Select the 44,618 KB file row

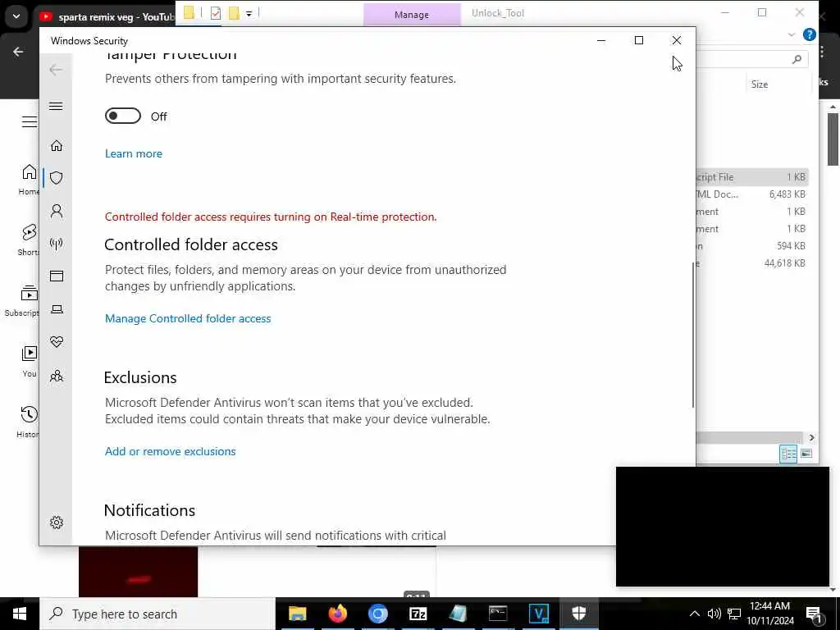point(751,263)
